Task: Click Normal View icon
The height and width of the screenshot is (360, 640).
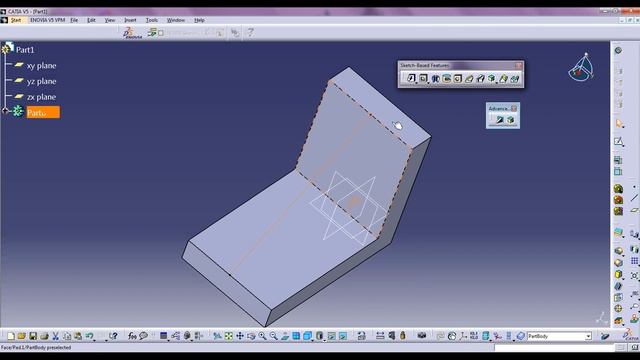Action: [x=285, y=336]
